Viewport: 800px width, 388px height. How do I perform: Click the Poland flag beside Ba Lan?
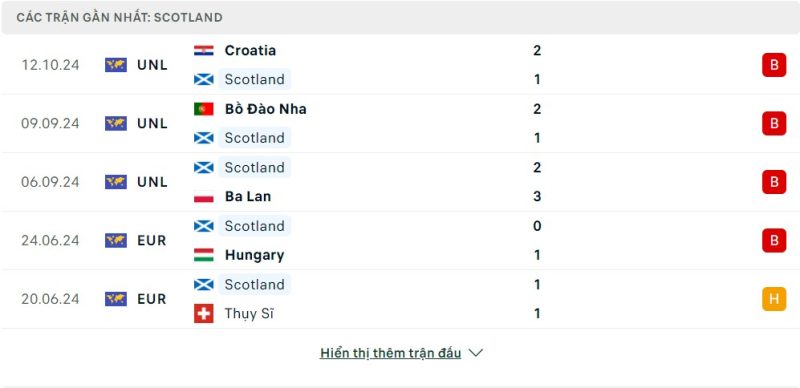(x=204, y=197)
